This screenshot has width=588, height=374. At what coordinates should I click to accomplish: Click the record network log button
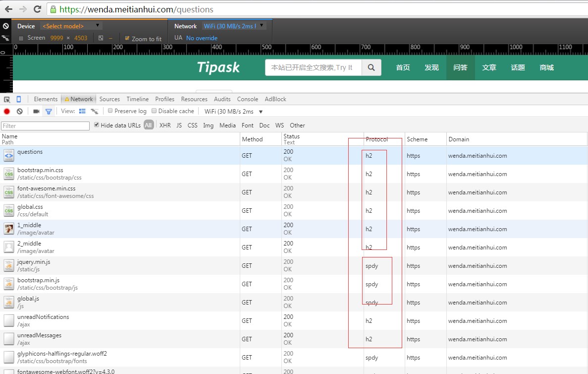7,112
